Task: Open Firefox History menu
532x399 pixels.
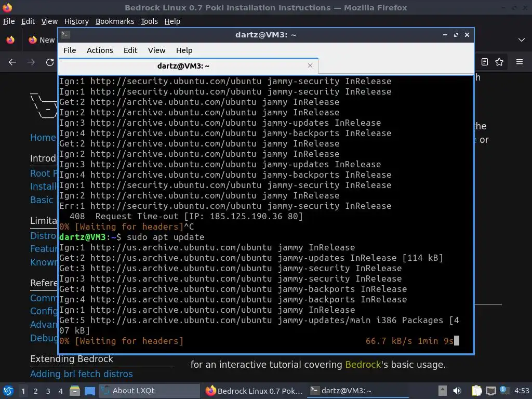Action: (76, 21)
